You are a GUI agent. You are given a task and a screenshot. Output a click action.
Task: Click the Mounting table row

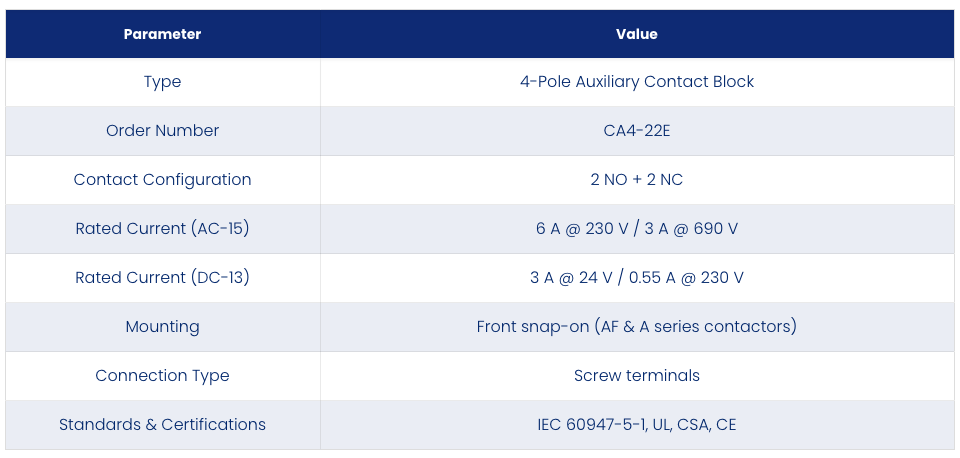point(480,327)
